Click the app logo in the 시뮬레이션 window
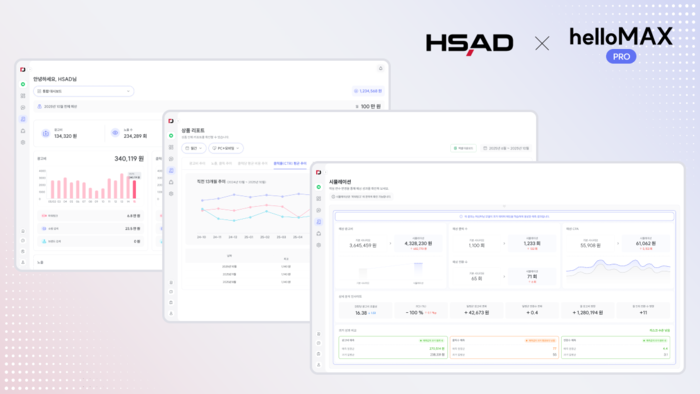The height and width of the screenshot is (394, 700). tap(318, 172)
